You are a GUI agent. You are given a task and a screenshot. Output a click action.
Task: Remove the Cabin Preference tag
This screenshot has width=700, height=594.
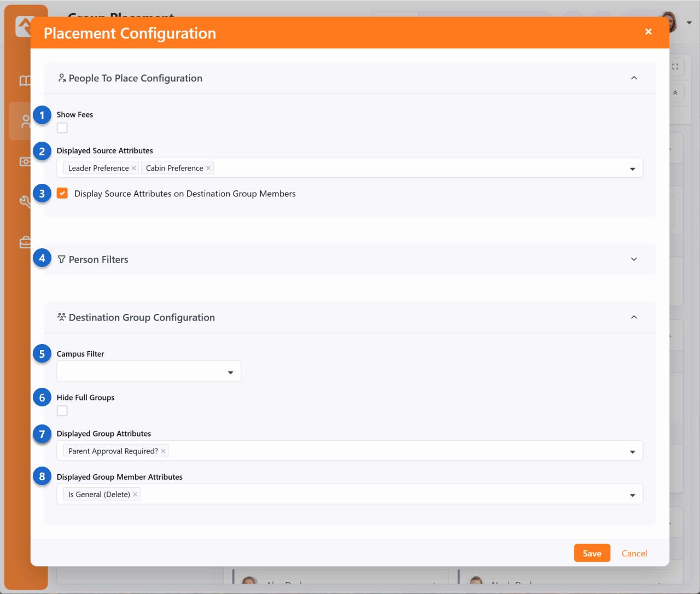(208, 168)
